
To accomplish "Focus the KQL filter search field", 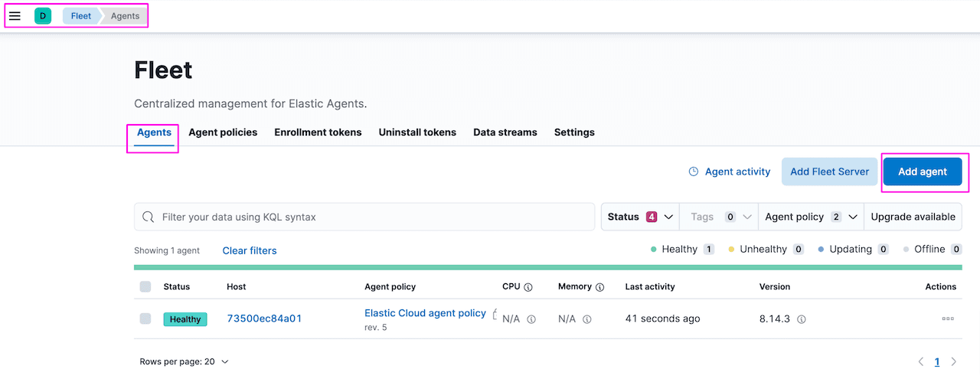I will (375, 217).
